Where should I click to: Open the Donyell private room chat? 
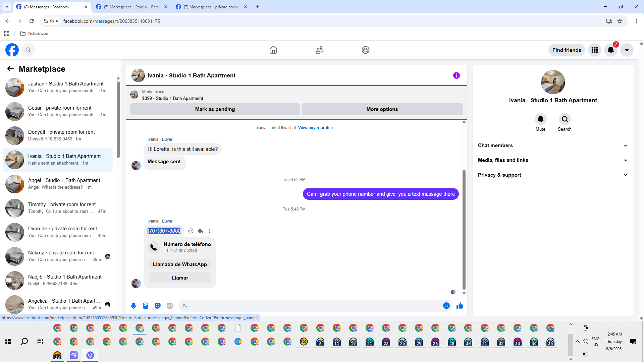tap(58, 135)
